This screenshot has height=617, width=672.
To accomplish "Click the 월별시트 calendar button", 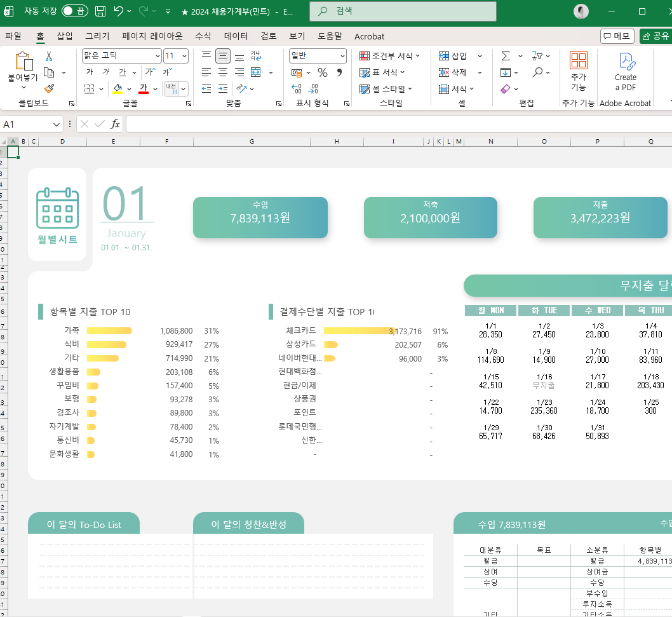I will coord(57,215).
